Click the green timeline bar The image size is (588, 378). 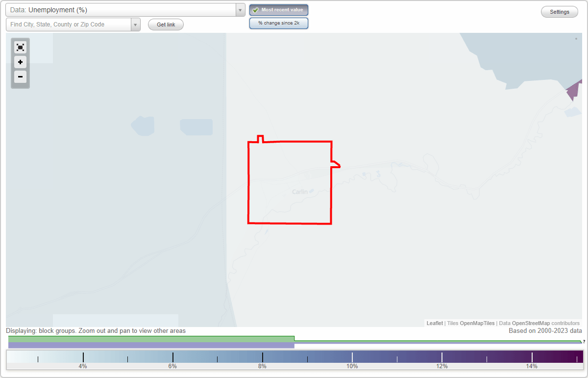coord(151,339)
